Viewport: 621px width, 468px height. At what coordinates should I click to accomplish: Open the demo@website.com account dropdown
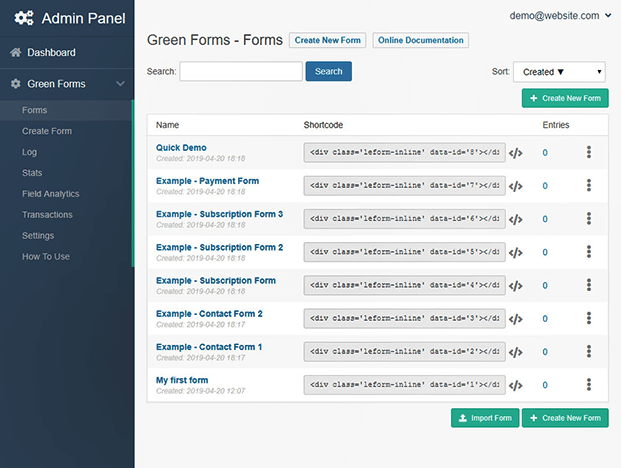pos(560,16)
